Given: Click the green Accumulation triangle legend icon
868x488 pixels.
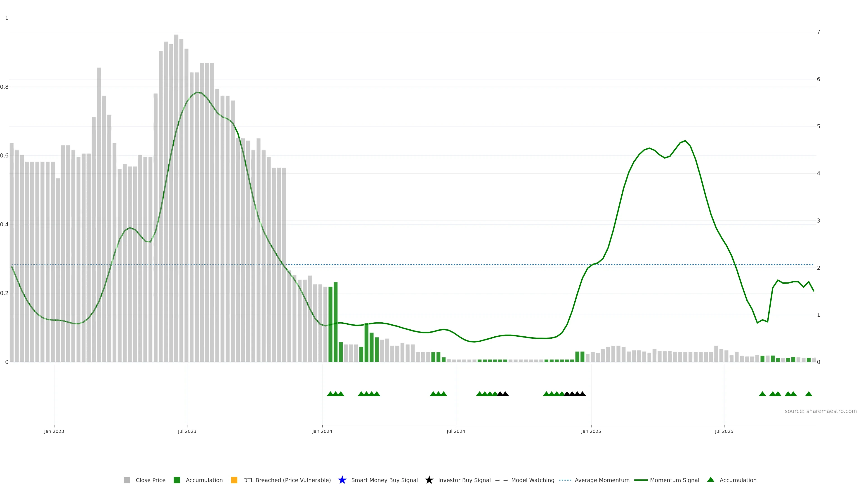Looking at the screenshot, I should point(711,480).
